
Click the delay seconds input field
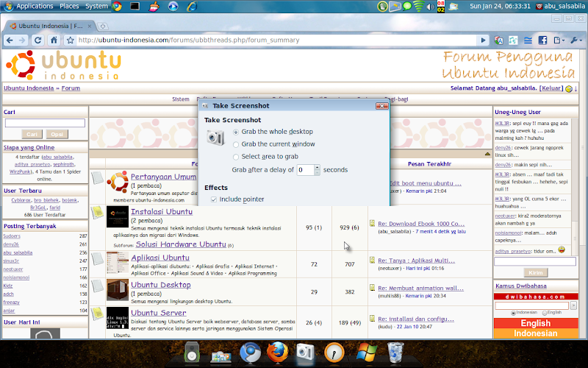(x=305, y=170)
